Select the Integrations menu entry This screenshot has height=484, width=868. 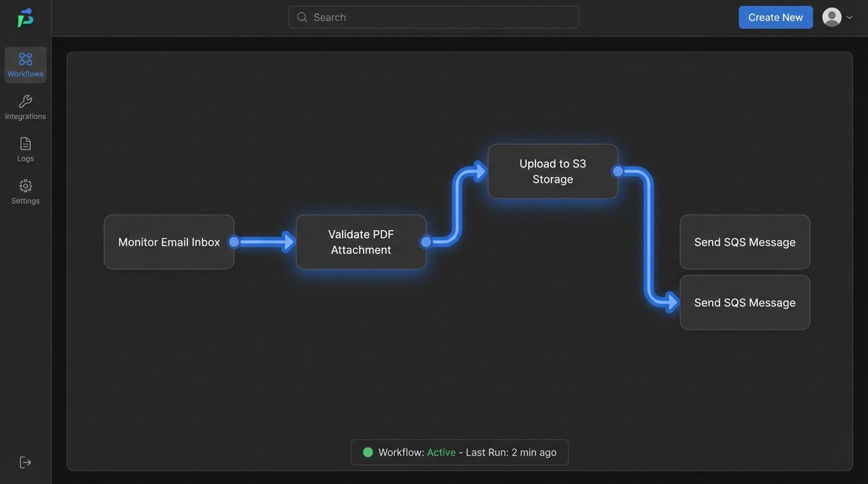(x=25, y=107)
